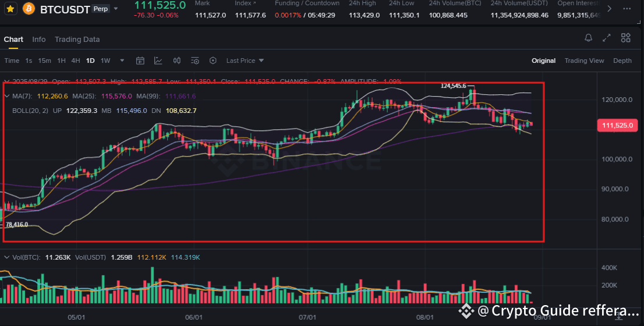Show more market stats with right chevron
The height and width of the screenshot is (326, 644).
609,9
